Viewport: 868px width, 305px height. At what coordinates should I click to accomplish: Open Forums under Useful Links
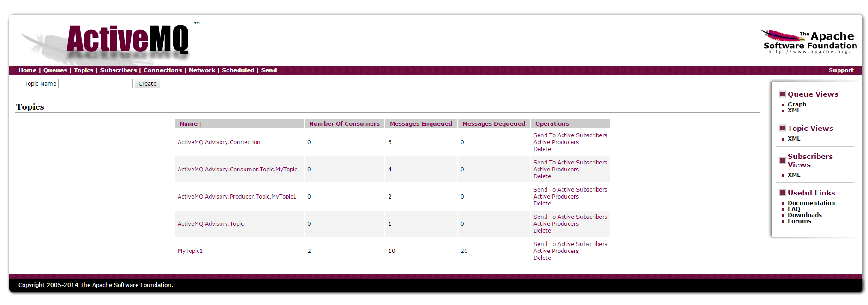pos(799,221)
